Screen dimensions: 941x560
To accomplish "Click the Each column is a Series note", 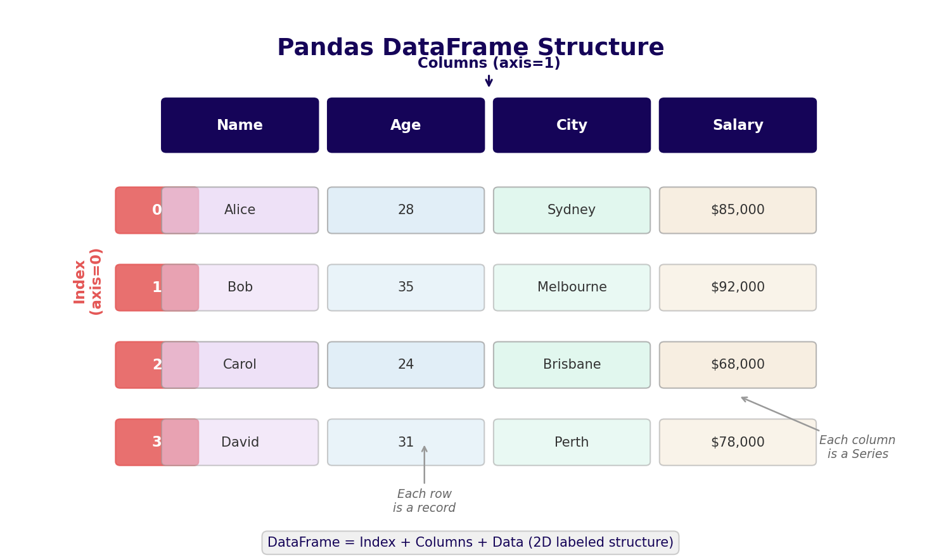I will pyautogui.click(x=857, y=447).
